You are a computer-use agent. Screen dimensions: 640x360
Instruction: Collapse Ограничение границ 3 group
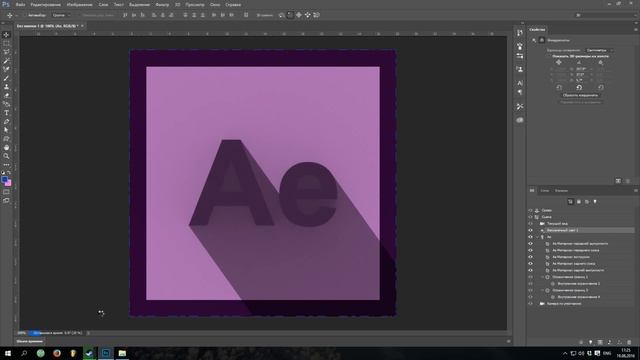pos(542,290)
